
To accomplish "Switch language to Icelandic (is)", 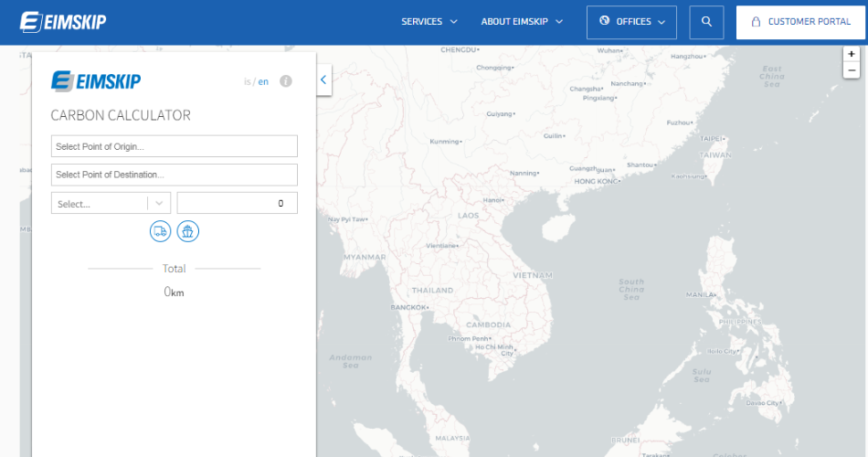I will point(247,81).
